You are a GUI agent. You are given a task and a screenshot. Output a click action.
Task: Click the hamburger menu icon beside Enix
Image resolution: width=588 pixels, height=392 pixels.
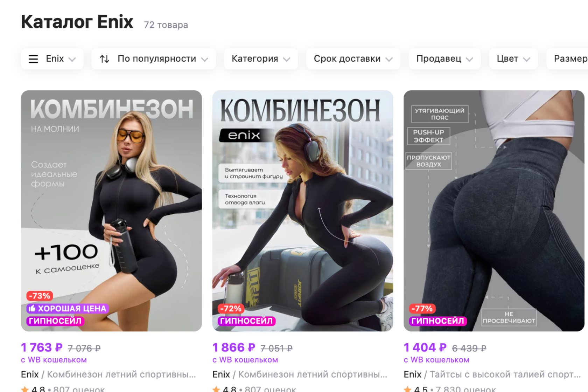click(x=33, y=59)
